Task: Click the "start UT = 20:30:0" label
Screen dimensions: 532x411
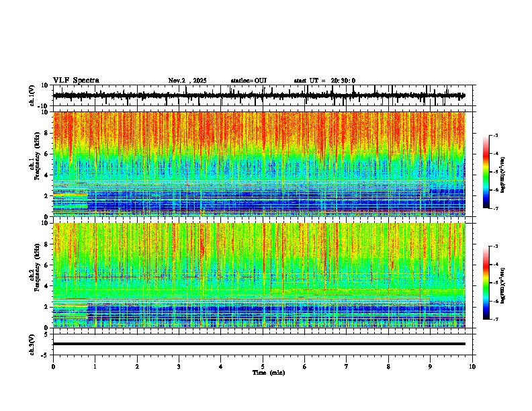Action: [324, 81]
